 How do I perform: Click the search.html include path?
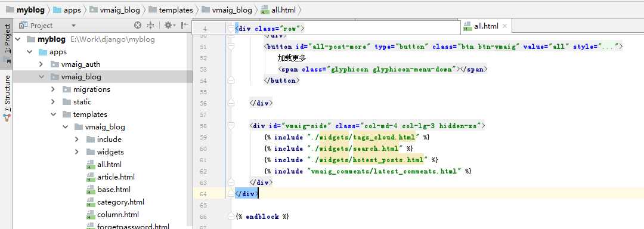click(x=355, y=148)
